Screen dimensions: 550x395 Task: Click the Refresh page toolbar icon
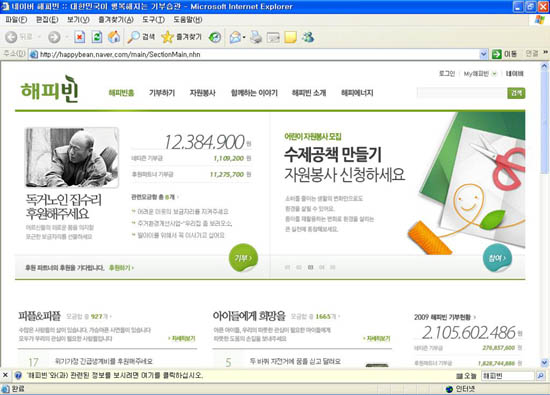(x=97, y=37)
